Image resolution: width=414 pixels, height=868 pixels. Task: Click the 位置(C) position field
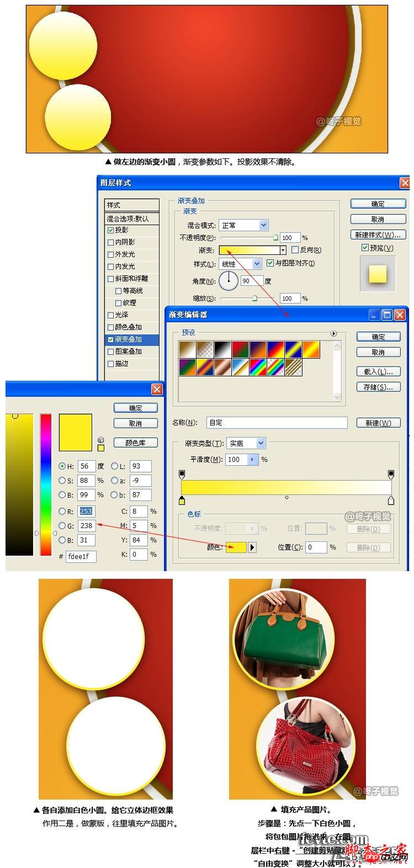pyautogui.click(x=317, y=547)
